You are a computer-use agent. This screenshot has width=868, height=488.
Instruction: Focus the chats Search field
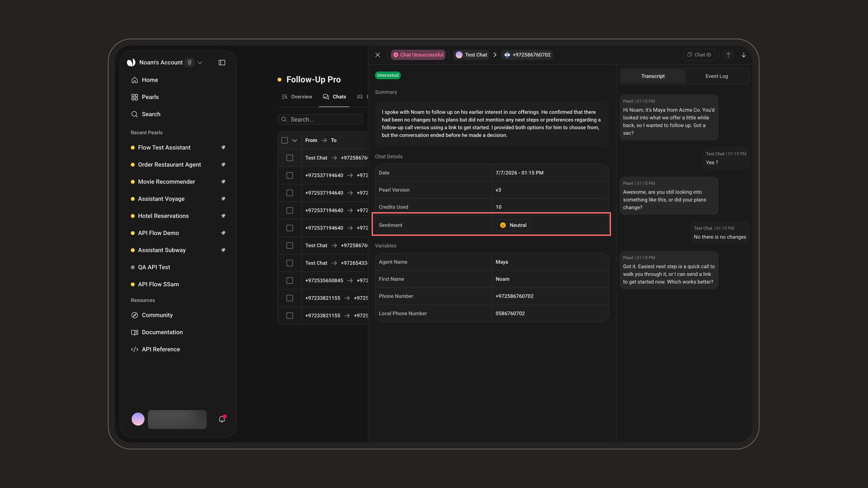[x=320, y=120]
